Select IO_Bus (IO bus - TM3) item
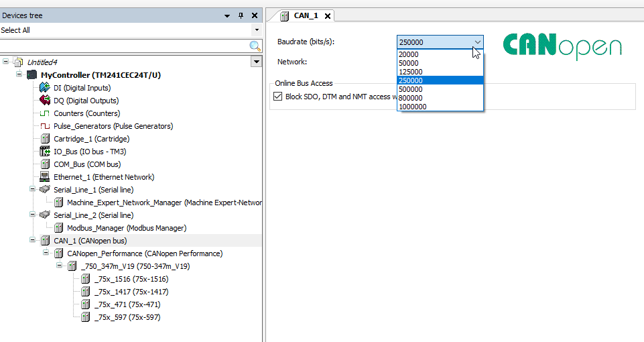644x342 pixels. pyautogui.click(x=90, y=152)
